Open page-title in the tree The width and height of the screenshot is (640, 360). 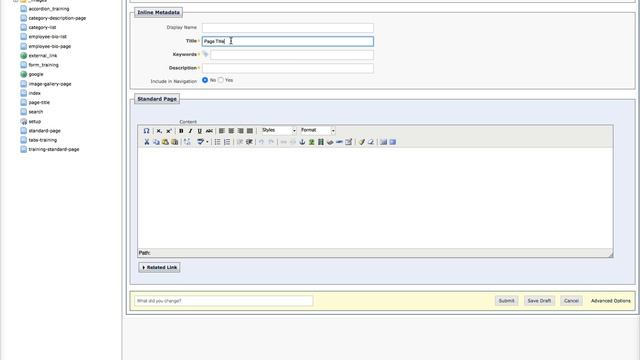coord(39,103)
